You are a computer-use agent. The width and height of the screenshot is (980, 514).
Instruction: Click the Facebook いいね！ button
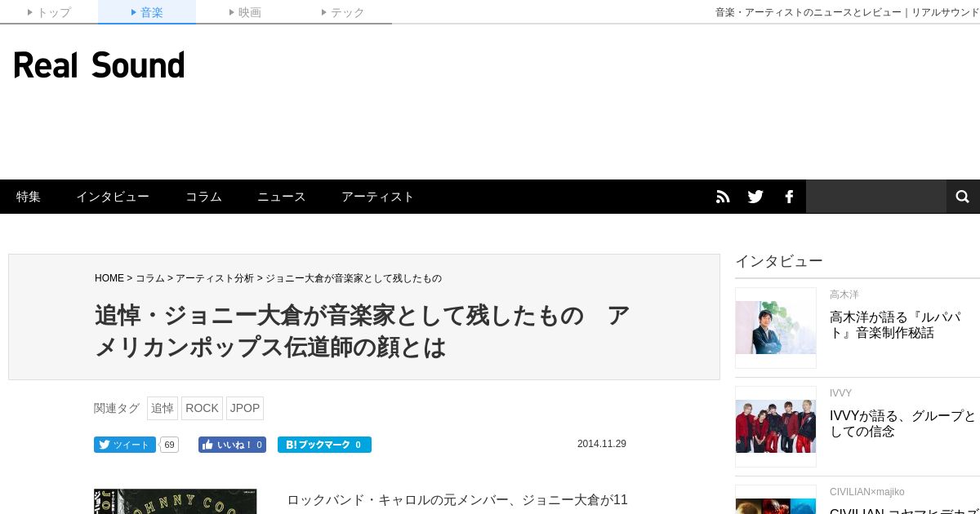click(x=232, y=445)
